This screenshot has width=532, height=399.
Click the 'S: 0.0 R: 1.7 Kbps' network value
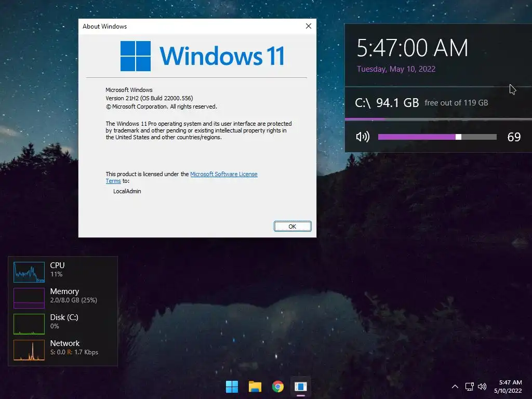tap(74, 352)
